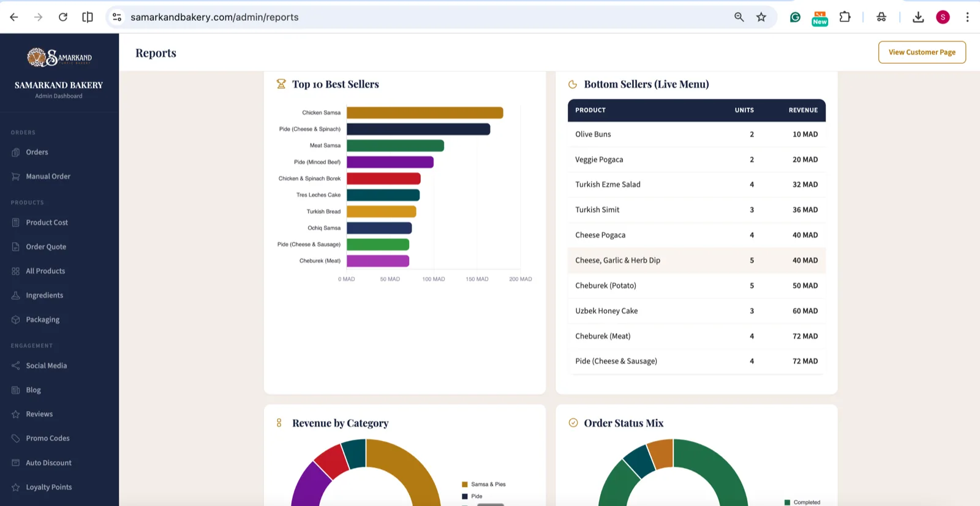This screenshot has height=506, width=980.
Task: Click the Loyalty Points star icon
Action: [x=16, y=487]
